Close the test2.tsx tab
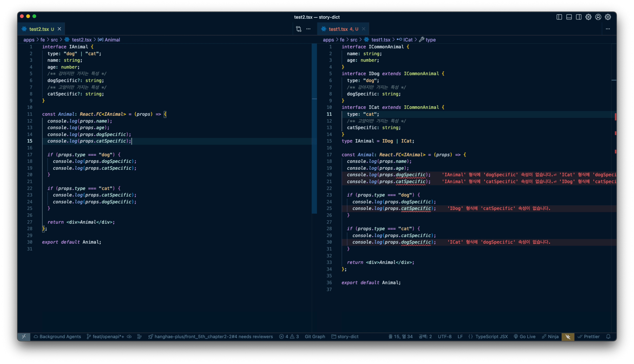Screen dimensions: 634x364 coord(59,29)
